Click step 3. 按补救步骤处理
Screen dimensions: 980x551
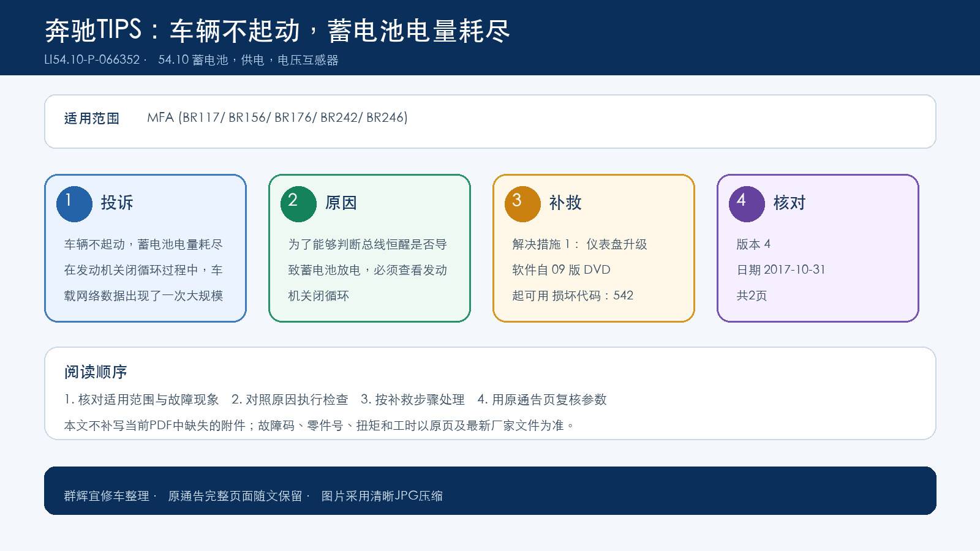point(413,400)
